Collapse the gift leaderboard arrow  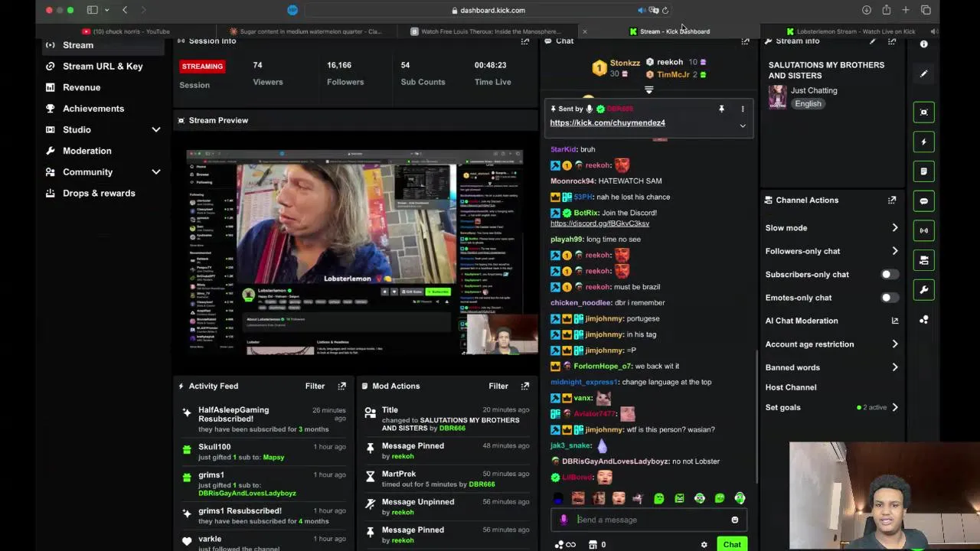648,90
